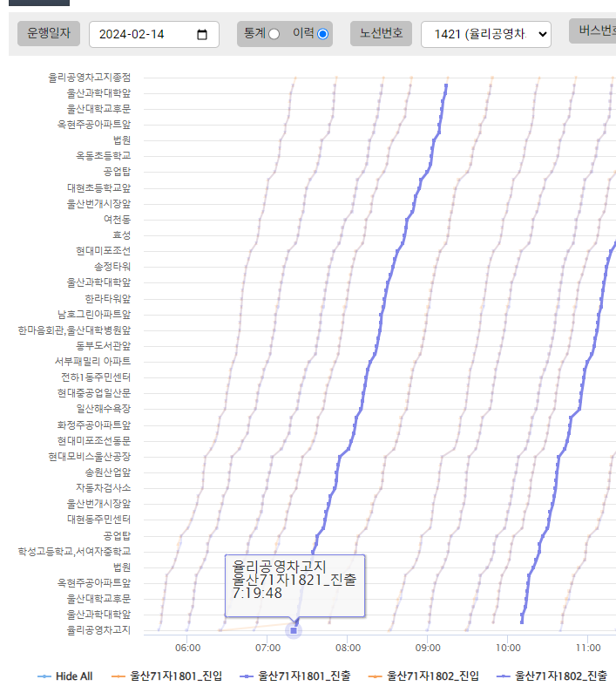Click the 06:00 time axis label
Viewport: 616px width, 693px height.
(188, 648)
